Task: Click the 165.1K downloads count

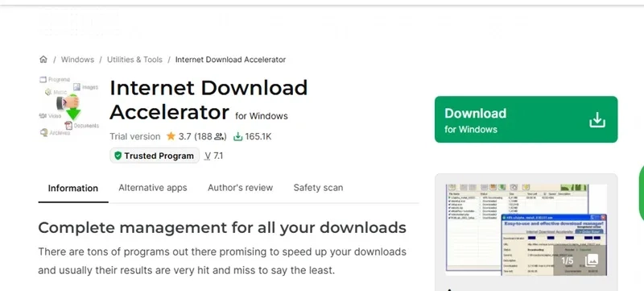Action: pyautogui.click(x=258, y=136)
